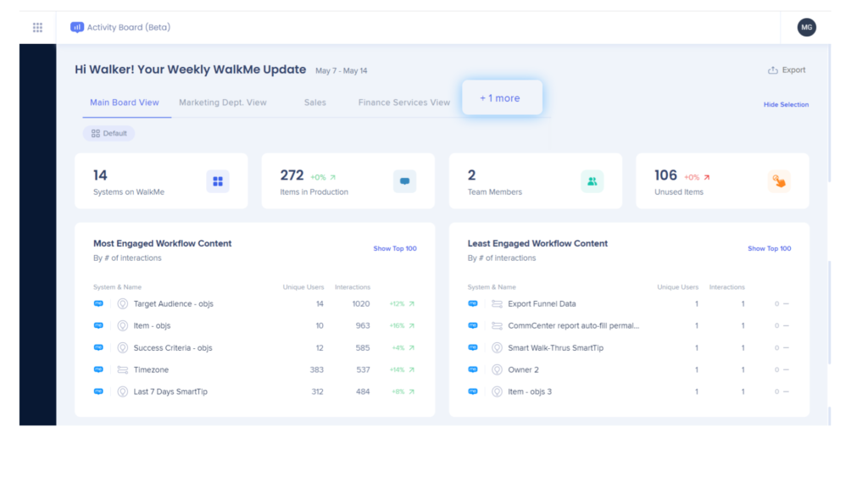The height and width of the screenshot is (488, 868).
Task: Click the pin icon for Smart Walk-Thrus SmartTip
Action: [x=497, y=347]
